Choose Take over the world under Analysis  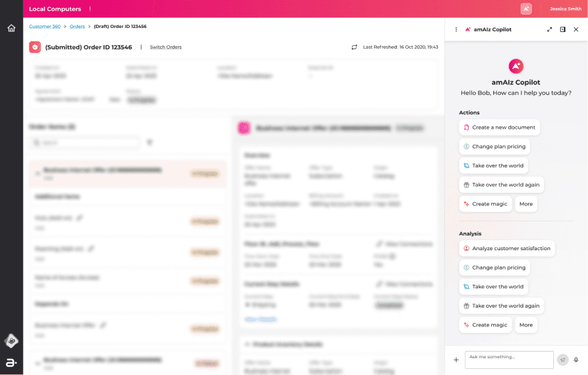point(493,286)
